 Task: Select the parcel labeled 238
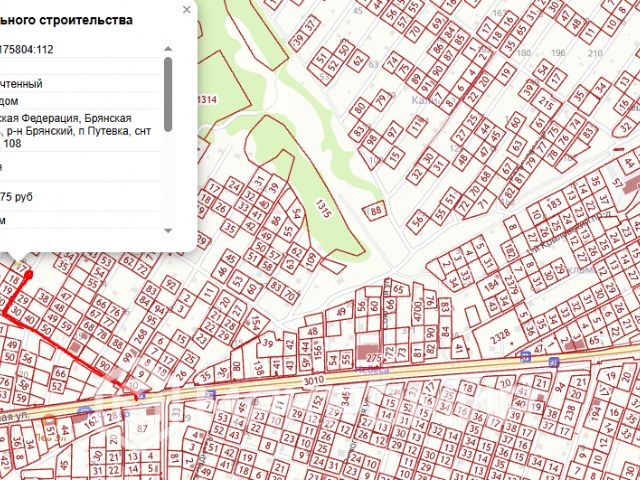point(570,411)
